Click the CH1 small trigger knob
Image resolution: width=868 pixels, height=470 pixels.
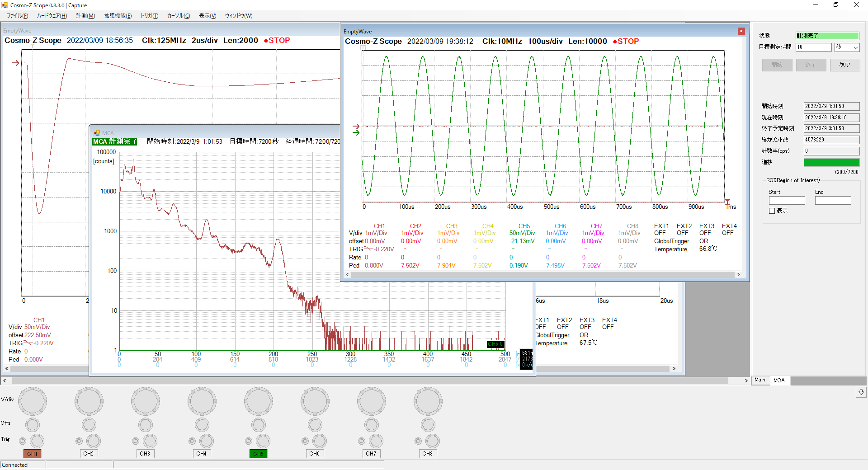point(23,441)
